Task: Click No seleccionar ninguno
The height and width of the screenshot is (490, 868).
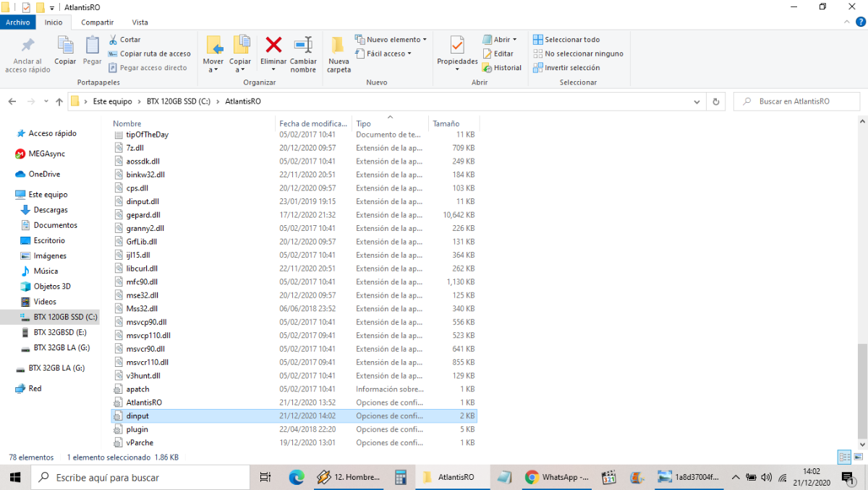Action: [x=578, y=54]
